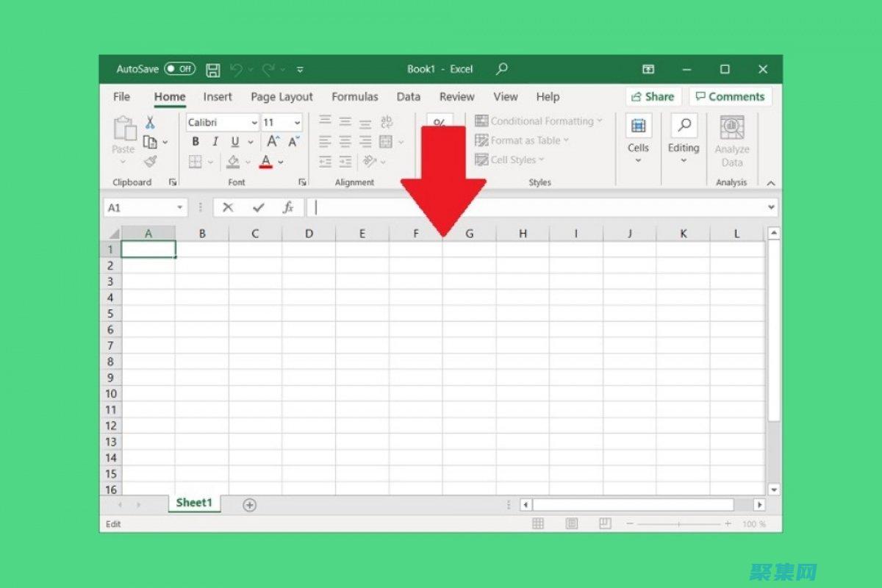Toggle Bold formatting
Screen dimensions: 882x588
click(196, 142)
